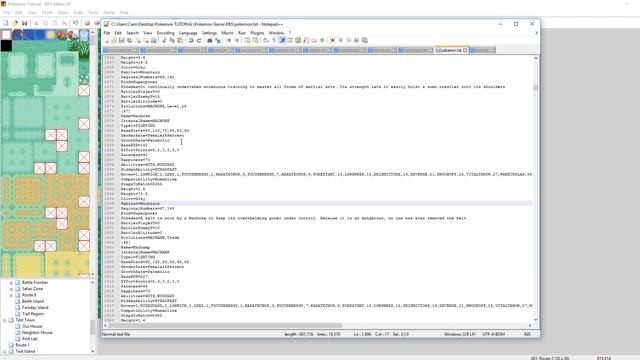Close the pokemon.txt tab with its X
Viewport: 640px width, 360px height.
click(465, 50)
